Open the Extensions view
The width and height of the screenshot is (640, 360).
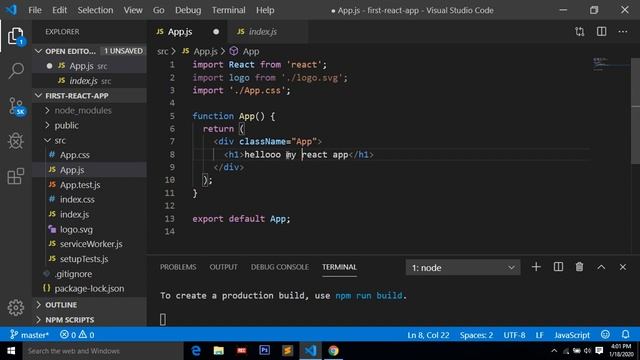point(16,176)
